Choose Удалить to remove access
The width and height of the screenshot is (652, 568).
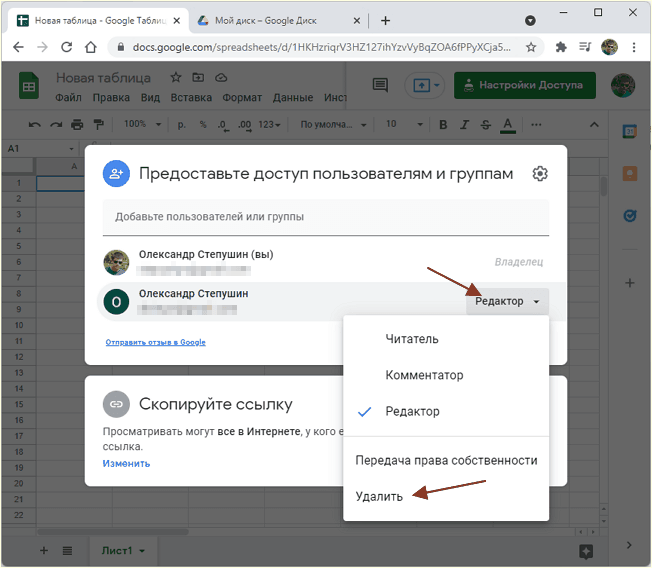pos(446,496)
